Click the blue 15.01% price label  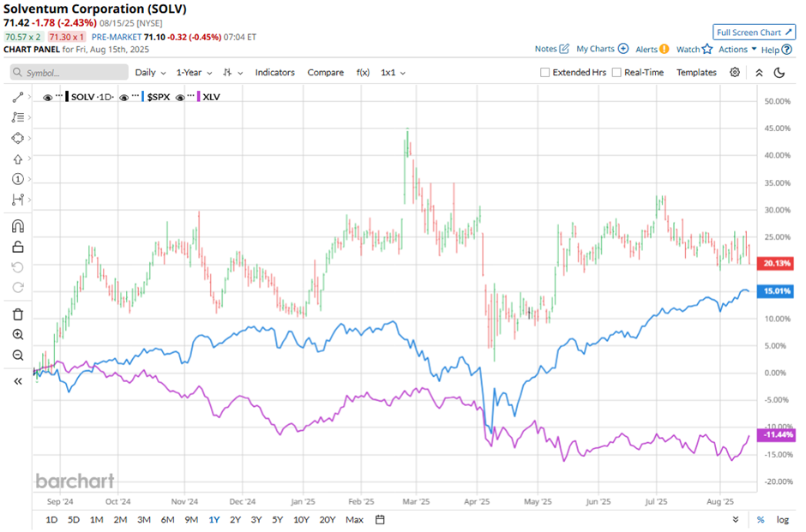776,291
